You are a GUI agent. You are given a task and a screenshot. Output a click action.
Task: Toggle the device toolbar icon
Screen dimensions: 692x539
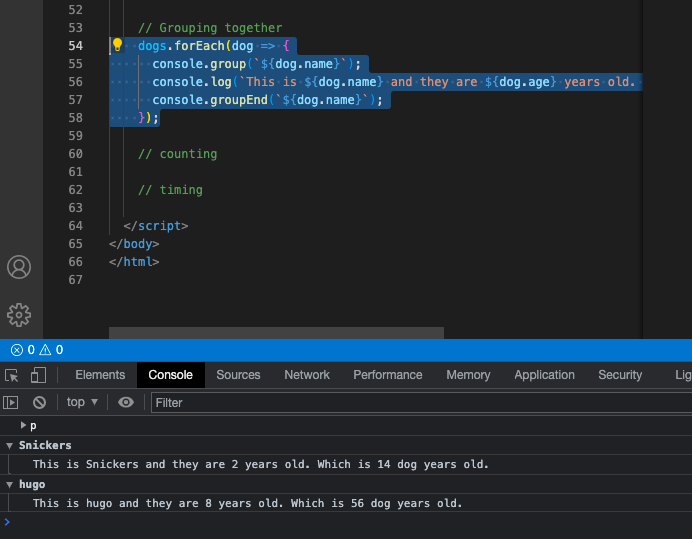[x=38, y=375]
